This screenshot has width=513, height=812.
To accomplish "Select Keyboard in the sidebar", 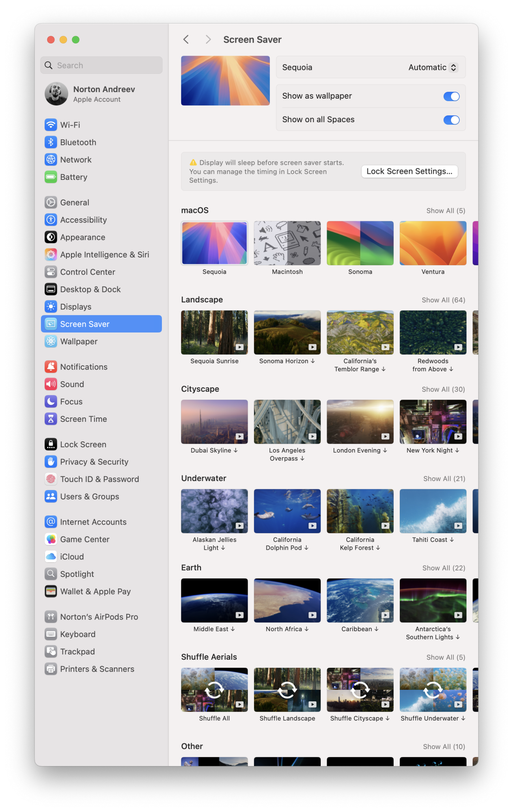I will pos(101,634).
